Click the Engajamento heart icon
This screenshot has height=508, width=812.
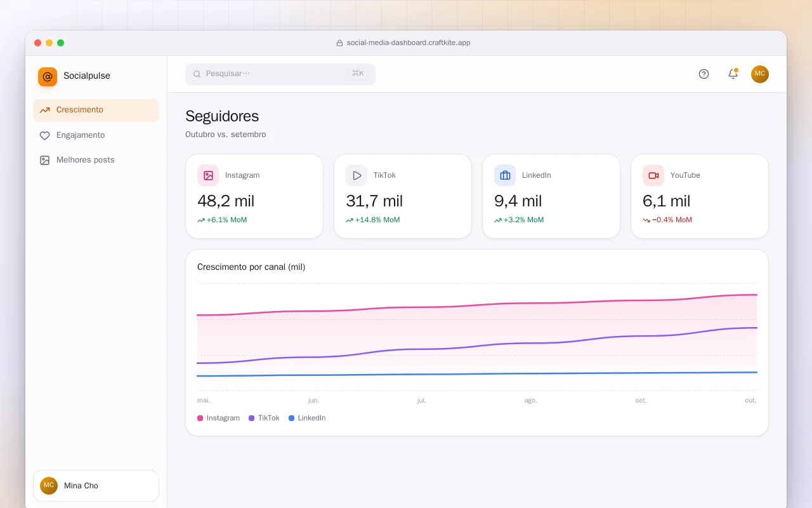pyautogui.click(x=44, y=135)
